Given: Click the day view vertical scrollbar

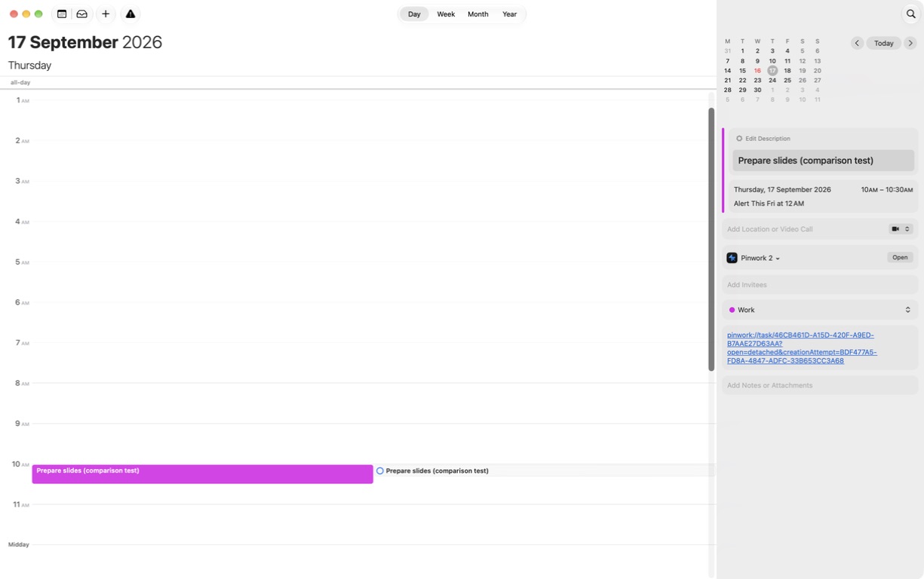Looking at the screenshot, I should (x=711, y=240).
